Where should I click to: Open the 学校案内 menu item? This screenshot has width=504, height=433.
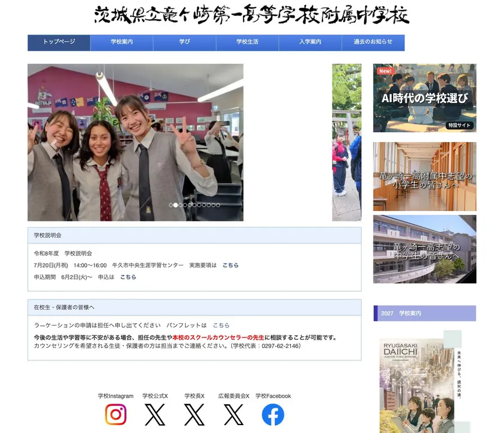point(122,43)
